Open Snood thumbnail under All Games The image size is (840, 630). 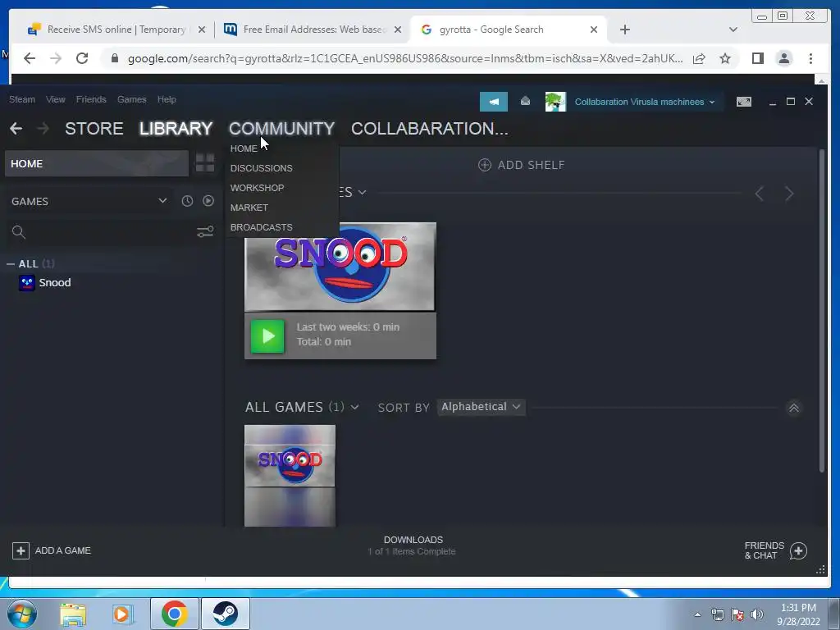tap(290, 476)
